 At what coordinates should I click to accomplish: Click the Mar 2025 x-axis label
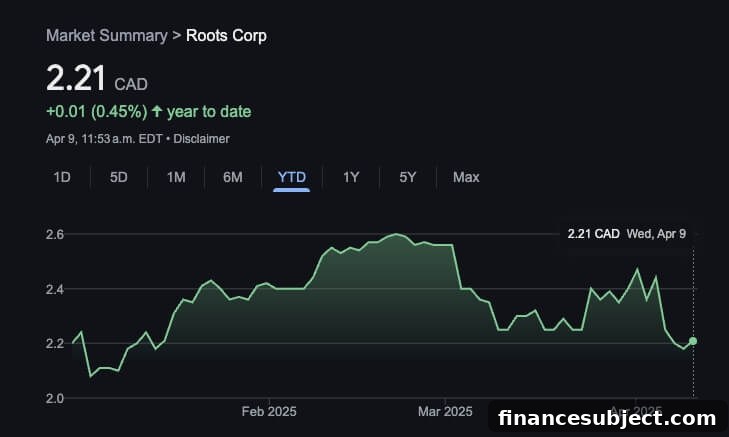coord(445,411)
